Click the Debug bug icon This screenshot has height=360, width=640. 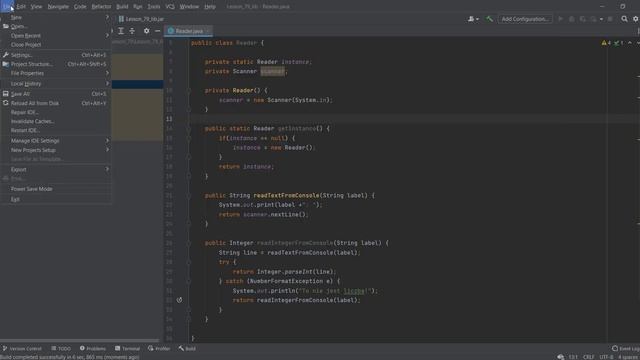(x=571, y=19)
